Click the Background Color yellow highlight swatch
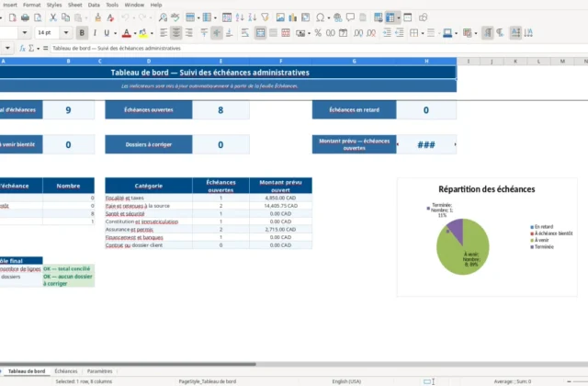Image resolution: width=588 pixels, height=386 pixels. pyautogui.click(x=143, y=33)
